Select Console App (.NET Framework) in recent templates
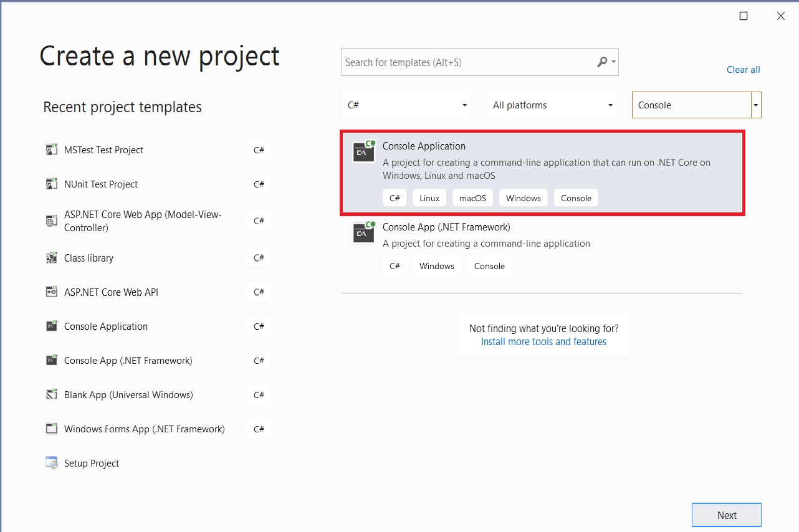Image resolution: width=799 pixels, height=532 pixels. pos(128,361)
